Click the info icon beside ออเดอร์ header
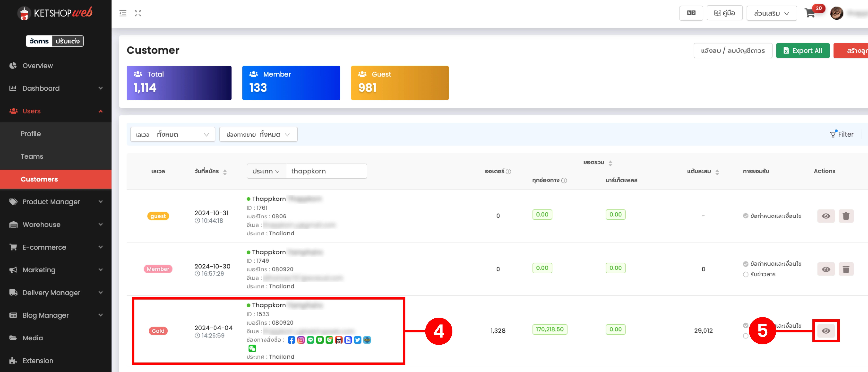Image resolution: width=868 pixels, height=372 pixels. pyautogui.click(x=508, y=171)
